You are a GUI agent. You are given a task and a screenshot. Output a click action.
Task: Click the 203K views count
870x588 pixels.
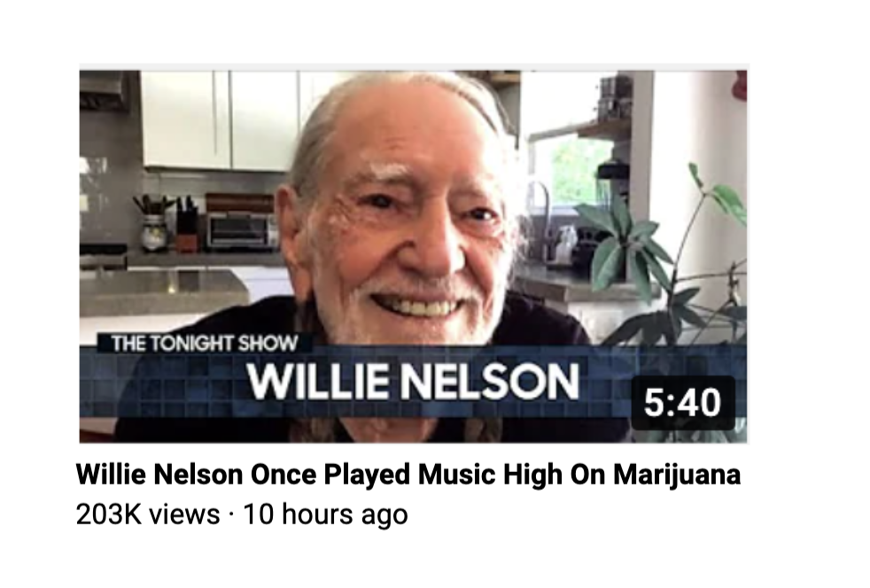[148, 514]
